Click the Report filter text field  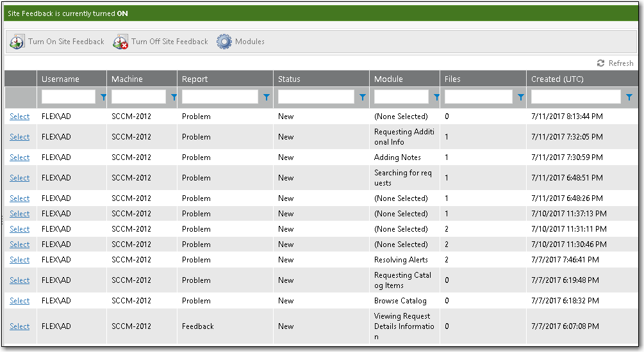point(220,97)
